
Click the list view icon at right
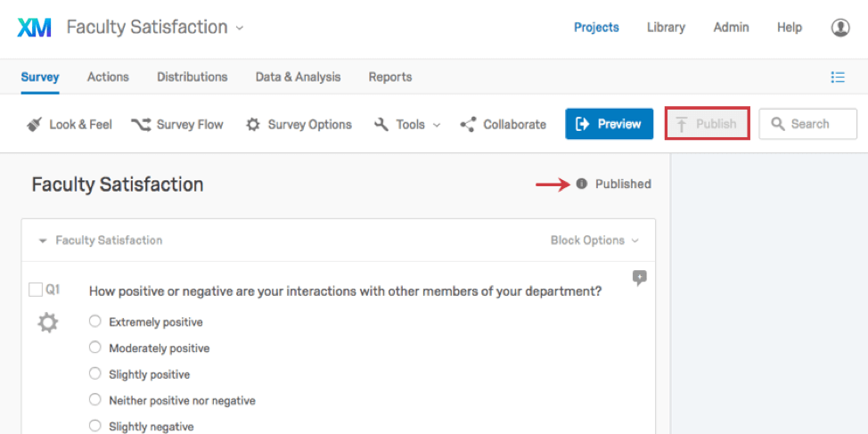(838, 78)
